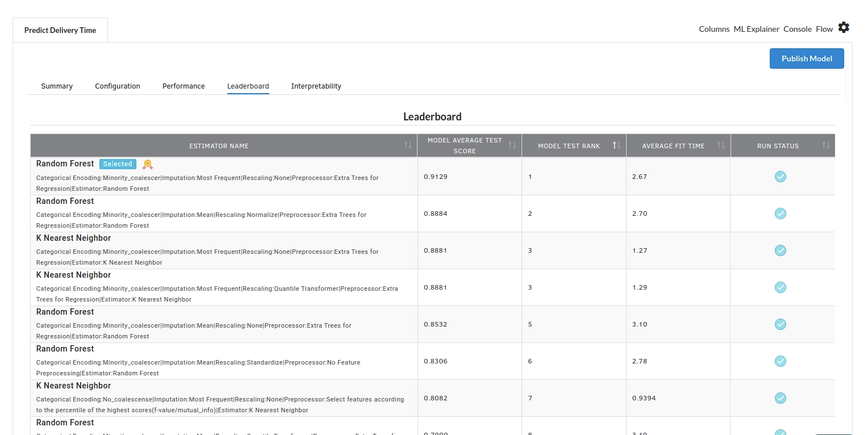Image resolution: width=868 pixels, height=435 pixels.
Task: Sort by Estimator Name column arrows
Action: pos(408,145)
